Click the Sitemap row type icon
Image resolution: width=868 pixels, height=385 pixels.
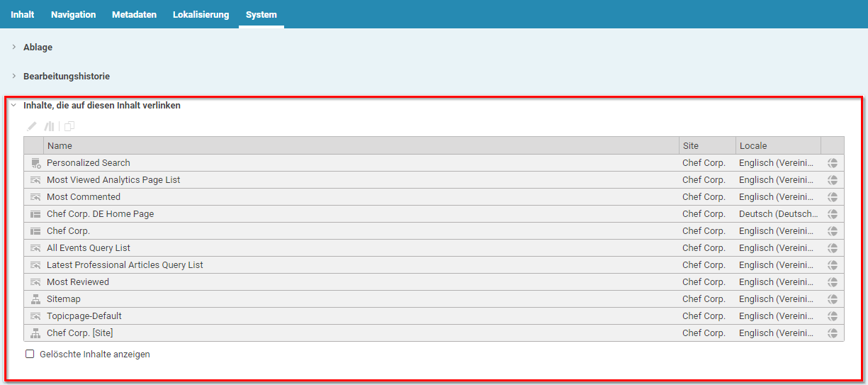pyautogui.click(x=35, y=299)
